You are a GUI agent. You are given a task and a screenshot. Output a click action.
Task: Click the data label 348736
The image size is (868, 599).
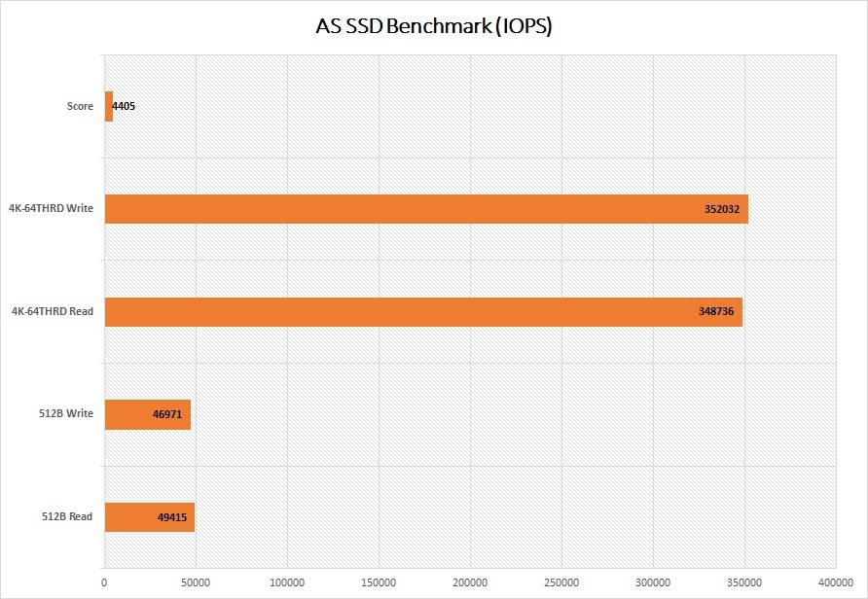click(716, 311)
